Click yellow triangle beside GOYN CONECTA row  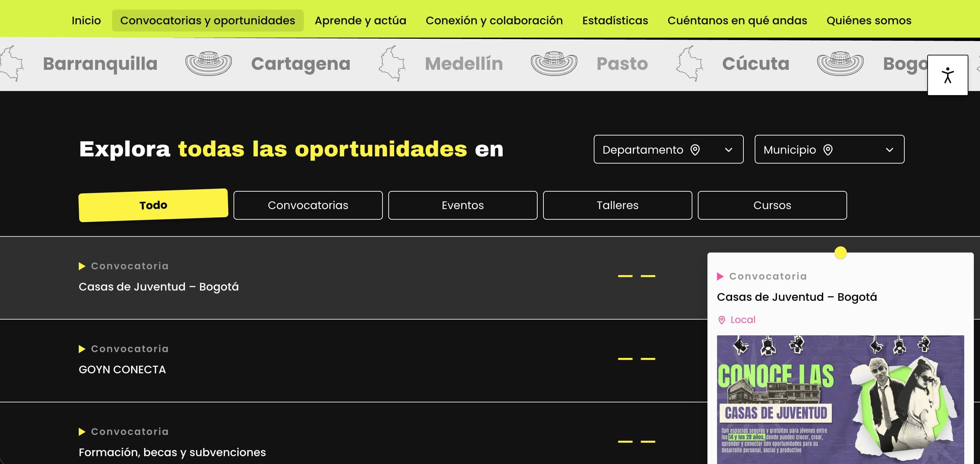[82, 349]
